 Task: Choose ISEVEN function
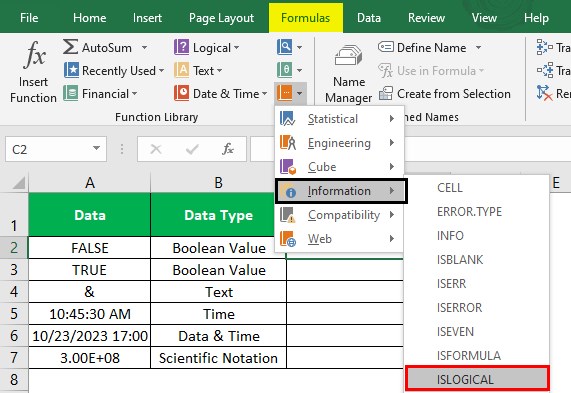coord(477,331)
